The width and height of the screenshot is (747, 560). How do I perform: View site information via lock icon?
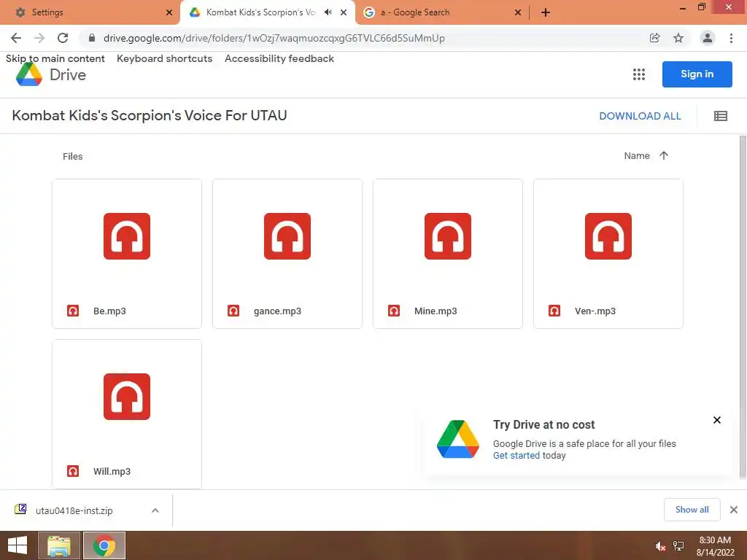pyautogui.click(x=92, y=38)
